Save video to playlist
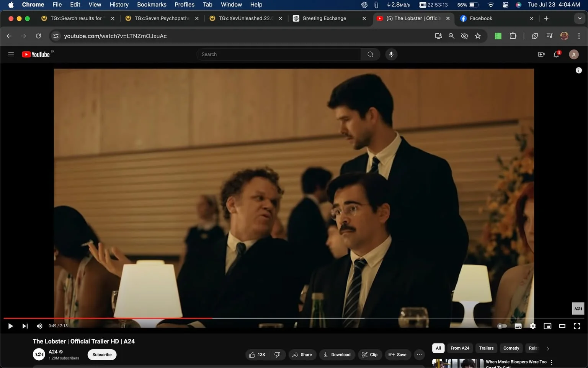The width and height of the screenshot is (588, 368). [398, 355]
